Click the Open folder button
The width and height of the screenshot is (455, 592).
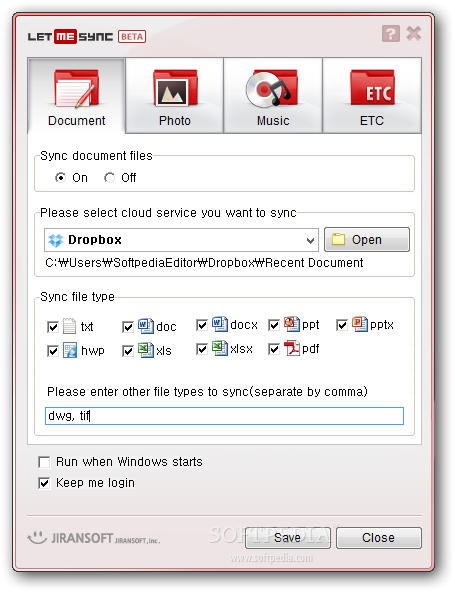point(367,239)
